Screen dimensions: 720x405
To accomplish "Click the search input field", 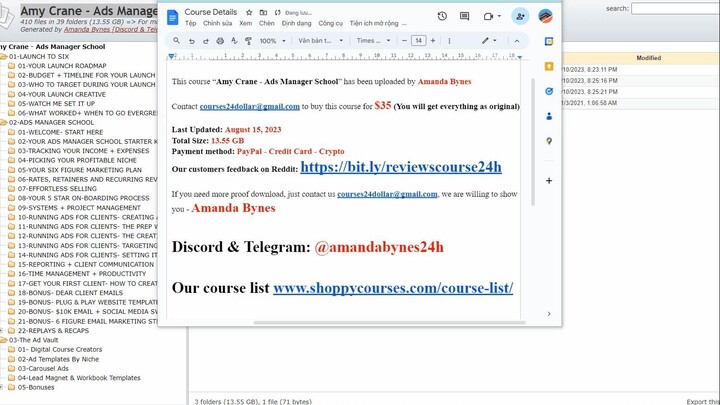I will (x=675, y=8).
